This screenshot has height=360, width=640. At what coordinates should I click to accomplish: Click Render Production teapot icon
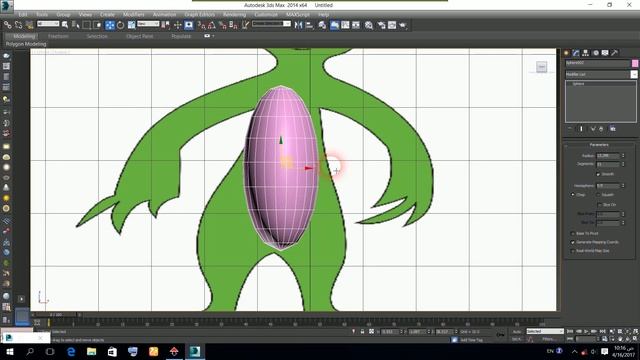click(403, 25)
